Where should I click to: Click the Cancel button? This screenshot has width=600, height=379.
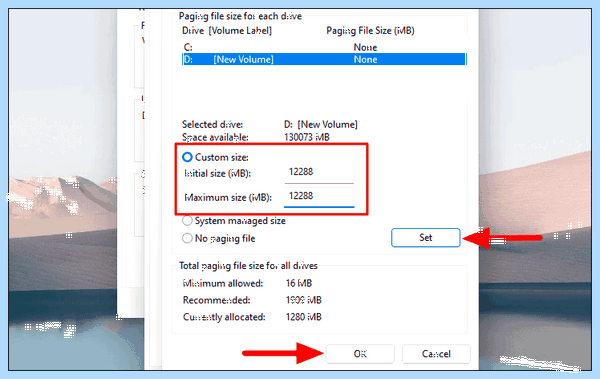pyautogui.click(x=436, y=354)
